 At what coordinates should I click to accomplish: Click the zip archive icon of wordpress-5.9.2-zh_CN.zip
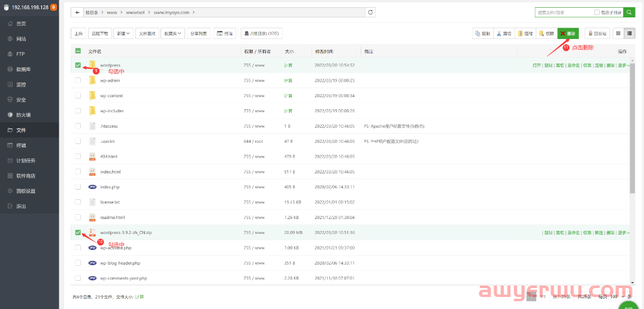pos(92,232)
